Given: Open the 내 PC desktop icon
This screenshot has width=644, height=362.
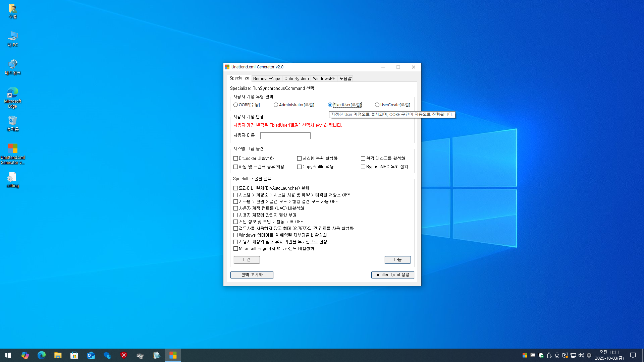Looking at the screenshot, I should tap(12, 38).
